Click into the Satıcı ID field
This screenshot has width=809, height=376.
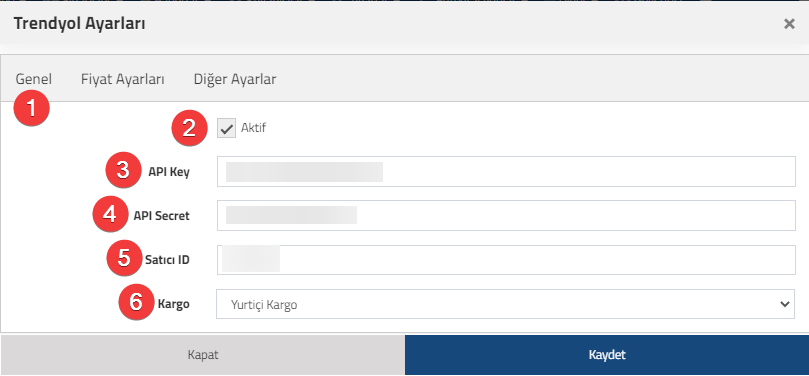tap(506, 260)
